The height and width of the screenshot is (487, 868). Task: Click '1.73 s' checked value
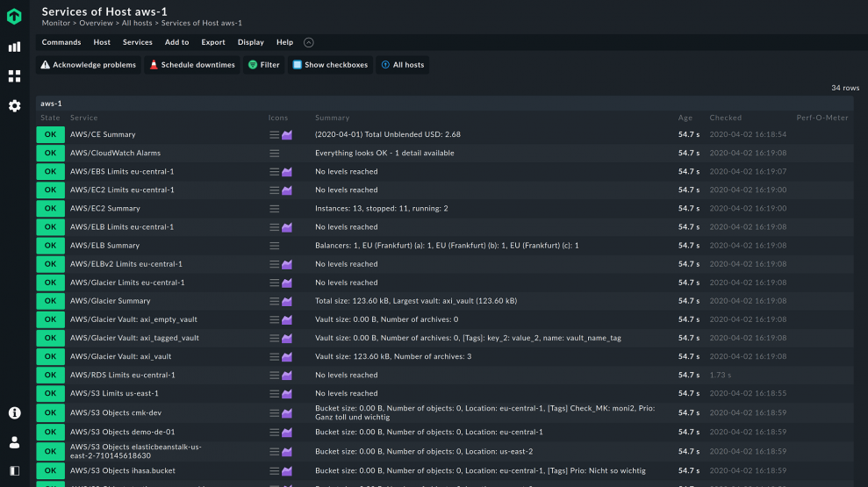click(x=721, y=376)
